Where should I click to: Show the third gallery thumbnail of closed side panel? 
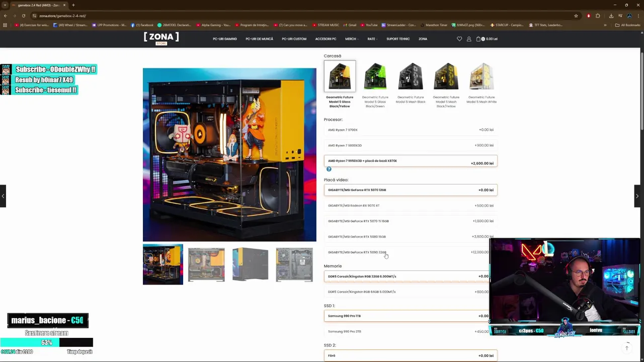pos(250,264)
